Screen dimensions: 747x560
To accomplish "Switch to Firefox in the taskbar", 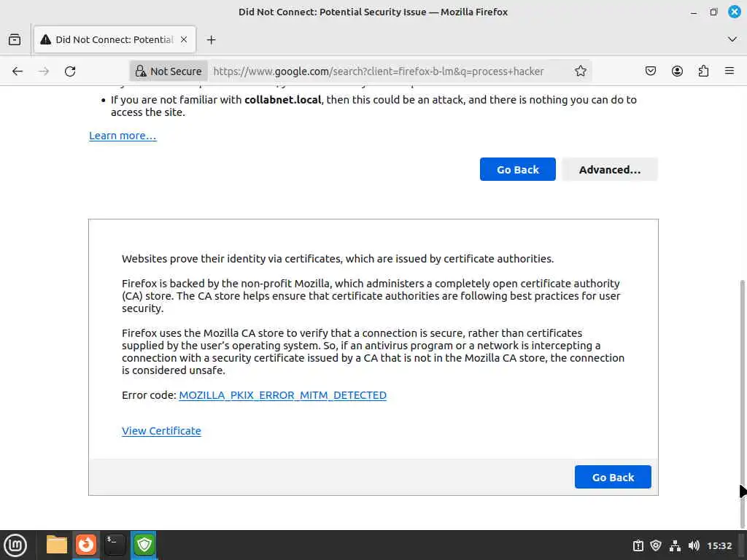I will click(86, 545).
